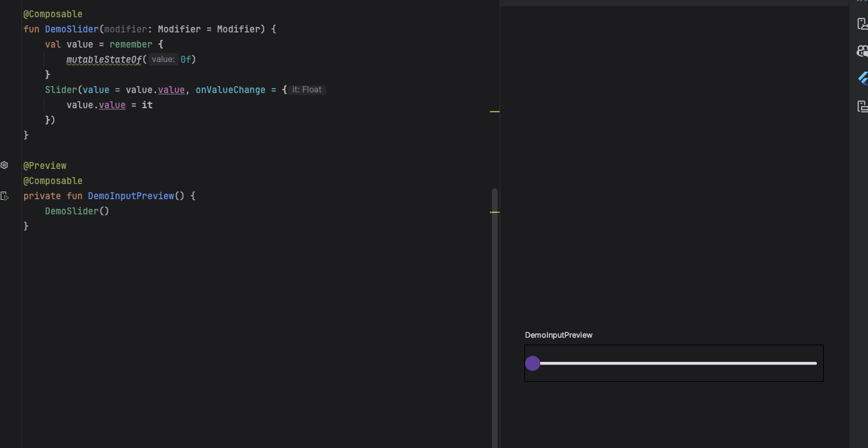Click the 'value:' inlay hint in mutableStateOf
This screenshot has height=448, width=868.
click(164, 60)
